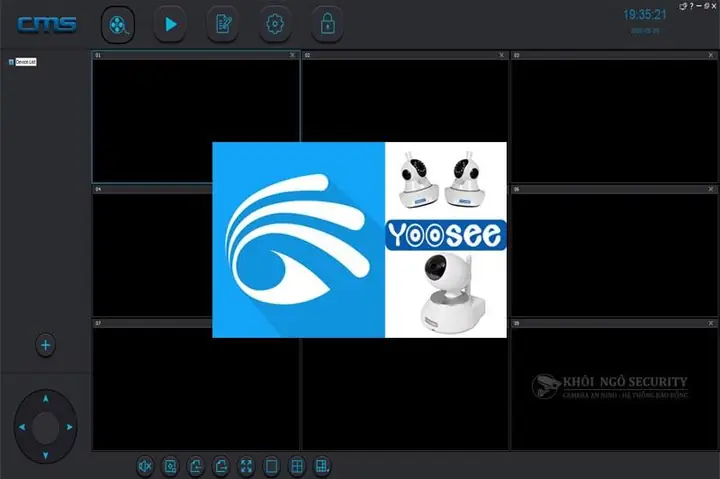Click the 19:35:21 clock text
This screenshot has height=479, width=720.
645,15
